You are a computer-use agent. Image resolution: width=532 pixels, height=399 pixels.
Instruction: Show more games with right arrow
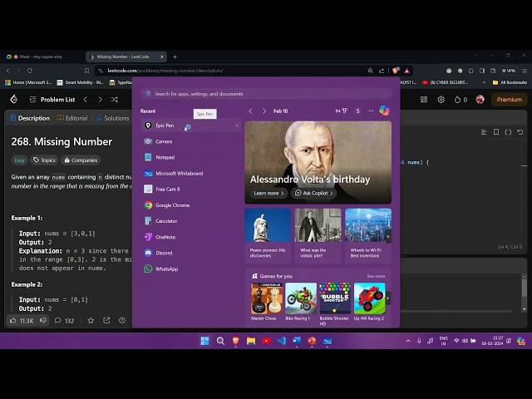388,298
